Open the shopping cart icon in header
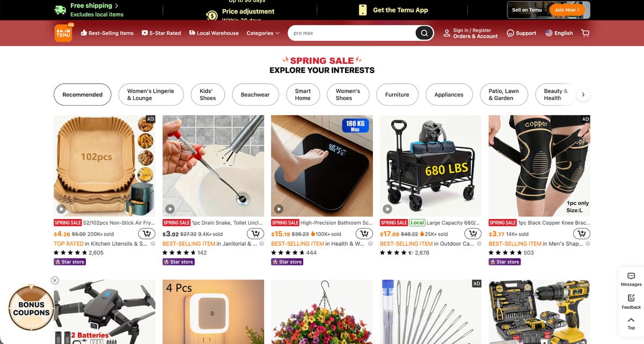The width and height of the screenshot is (644, 344). tap(585, 33)
